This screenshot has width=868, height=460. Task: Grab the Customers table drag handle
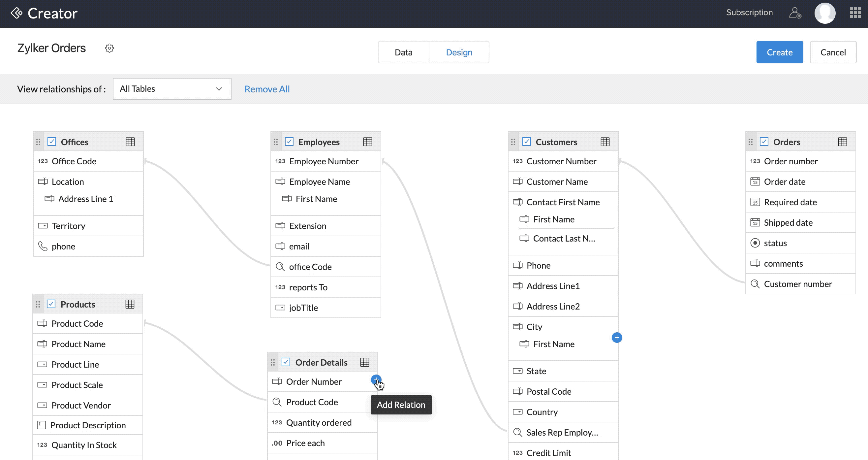[x=513, y=142]
